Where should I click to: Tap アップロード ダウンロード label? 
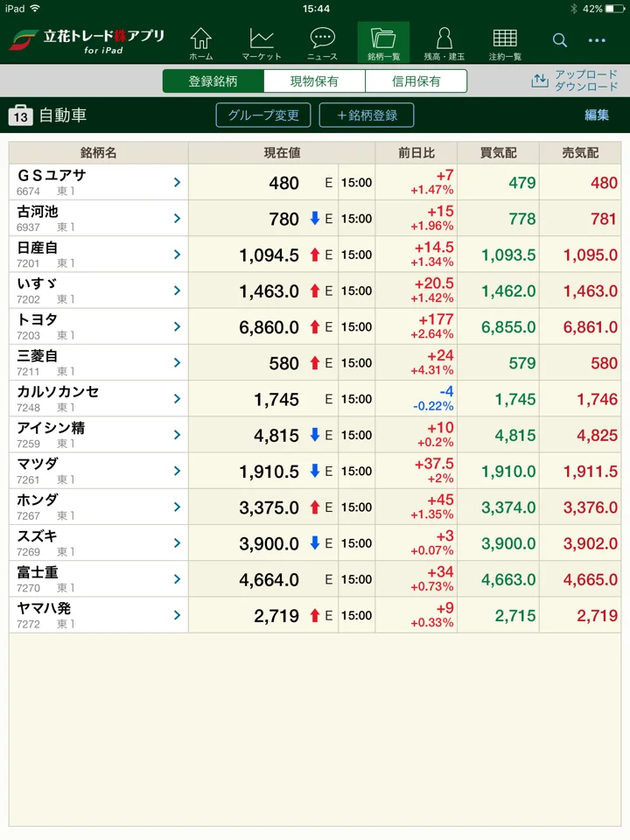(586, 80)
